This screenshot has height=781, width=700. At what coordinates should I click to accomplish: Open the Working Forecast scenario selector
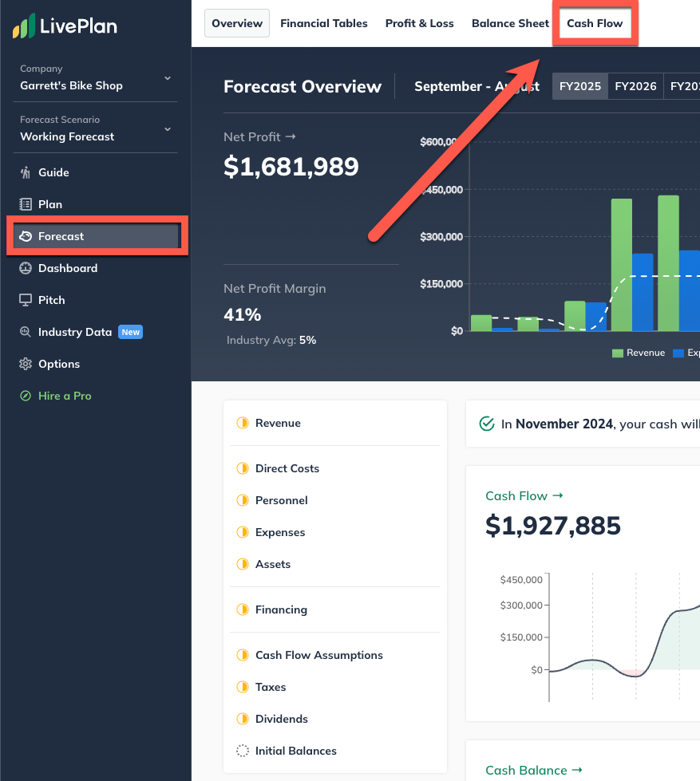pyautogui.click(x=95, y=129)
